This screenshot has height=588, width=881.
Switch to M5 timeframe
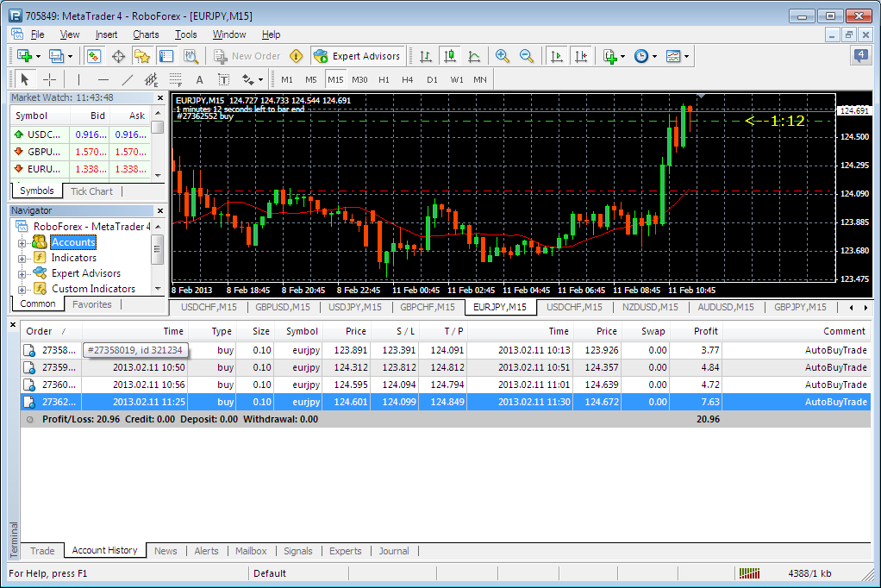coord(310,80)
